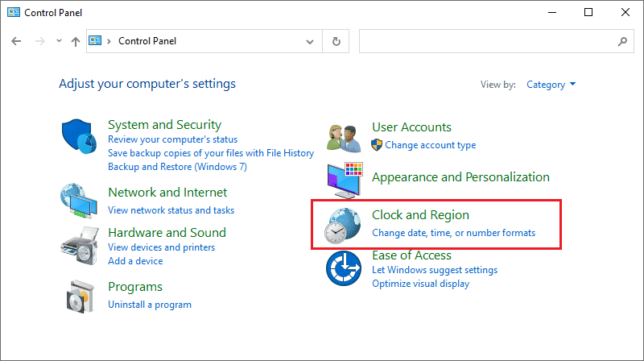The width and height of the screenshot is (644, 361).
Task: Open the System and Security shield icon
Action: (x=79, y=136)
